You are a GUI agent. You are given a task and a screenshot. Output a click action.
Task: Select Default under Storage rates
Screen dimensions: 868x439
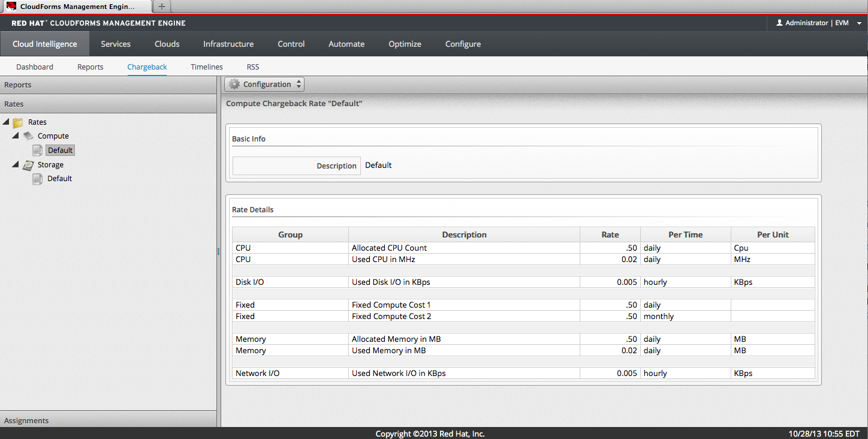(x=59, y=179)
